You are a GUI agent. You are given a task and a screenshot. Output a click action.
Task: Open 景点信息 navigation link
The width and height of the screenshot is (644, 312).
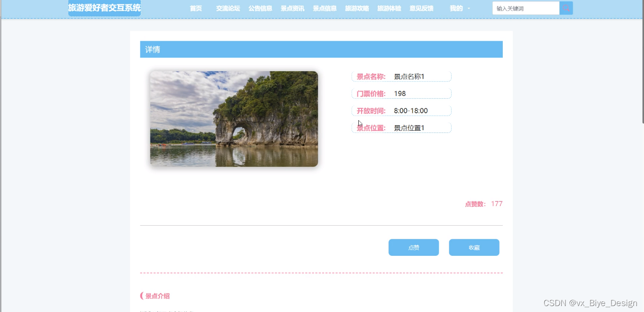click(x=325, y=8)
